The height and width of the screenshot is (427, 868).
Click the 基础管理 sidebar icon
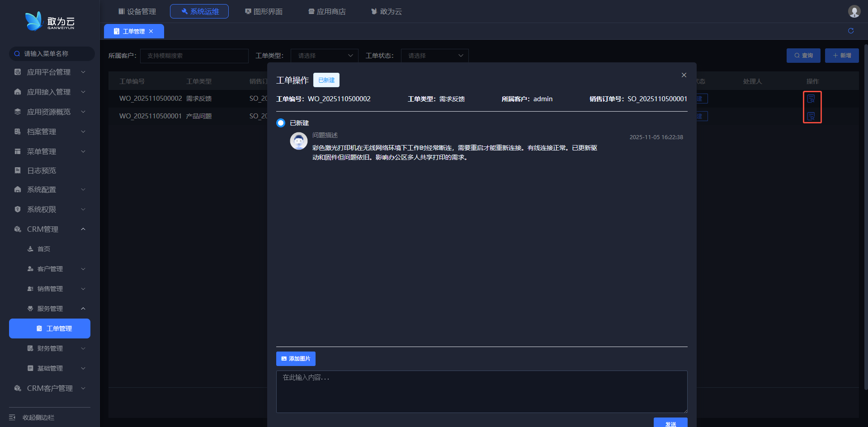click(x=30, y=368)
